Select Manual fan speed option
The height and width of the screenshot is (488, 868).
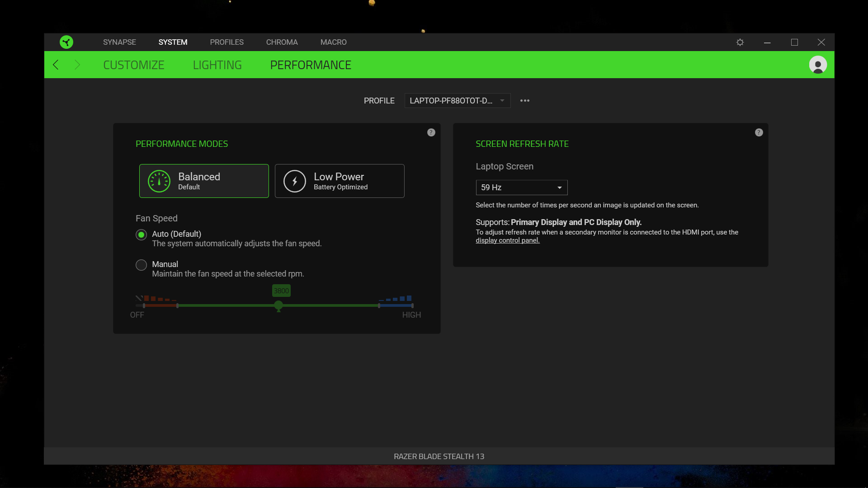coord(142,265)
